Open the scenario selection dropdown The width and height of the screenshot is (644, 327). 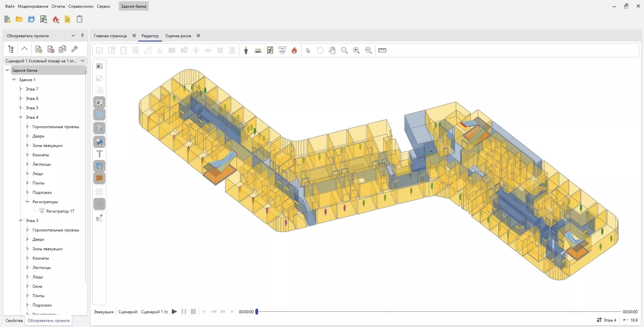(83, 61)
